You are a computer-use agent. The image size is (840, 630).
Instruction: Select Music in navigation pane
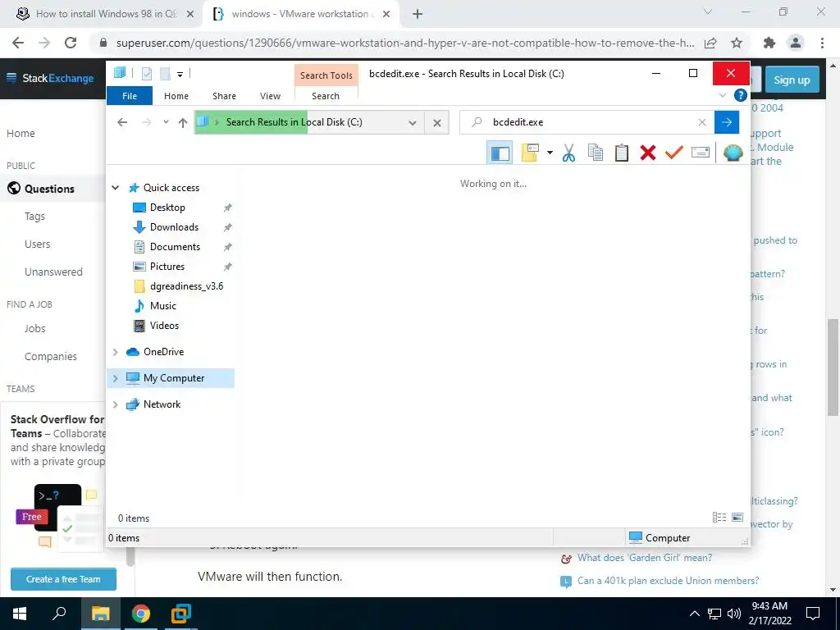coord(163,306)
